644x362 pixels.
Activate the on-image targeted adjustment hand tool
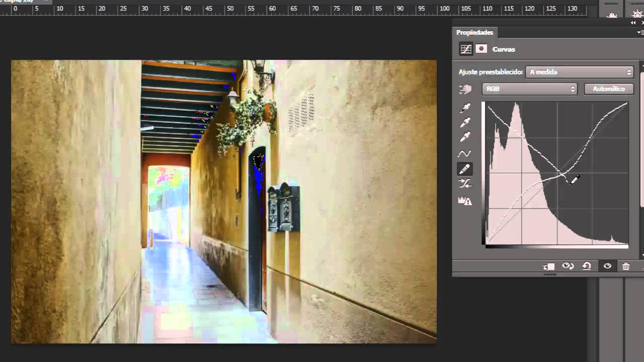coord(465,89)
